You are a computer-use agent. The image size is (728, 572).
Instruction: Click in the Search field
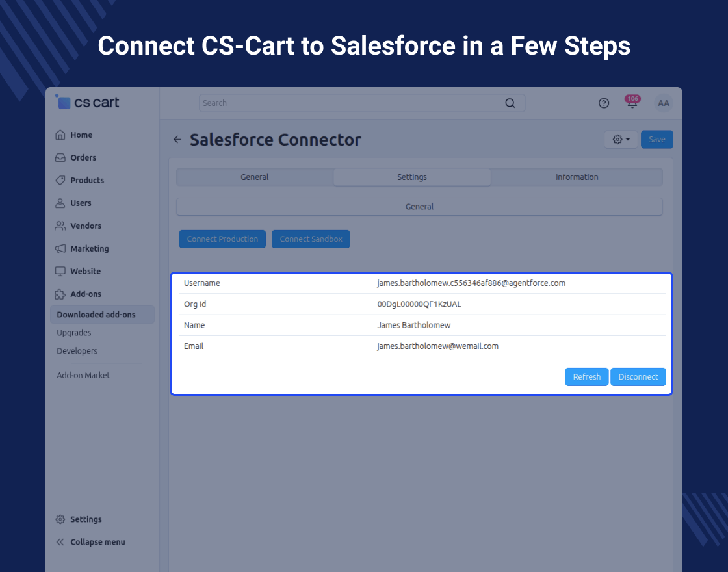pos(361,103)
